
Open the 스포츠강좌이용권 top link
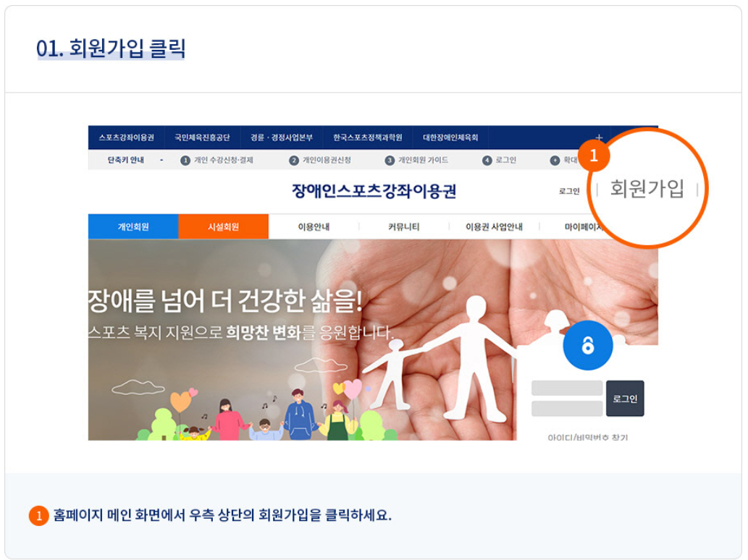tap(127, 137)
